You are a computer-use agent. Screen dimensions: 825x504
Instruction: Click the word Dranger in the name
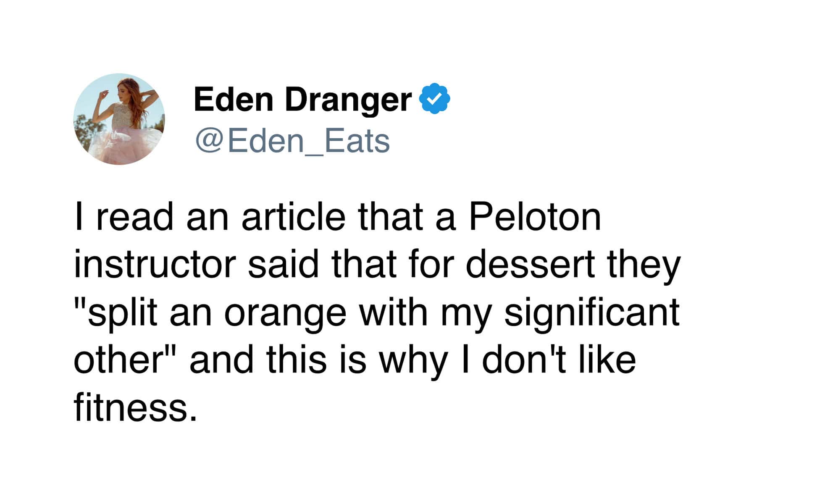(x=348, y=100)
